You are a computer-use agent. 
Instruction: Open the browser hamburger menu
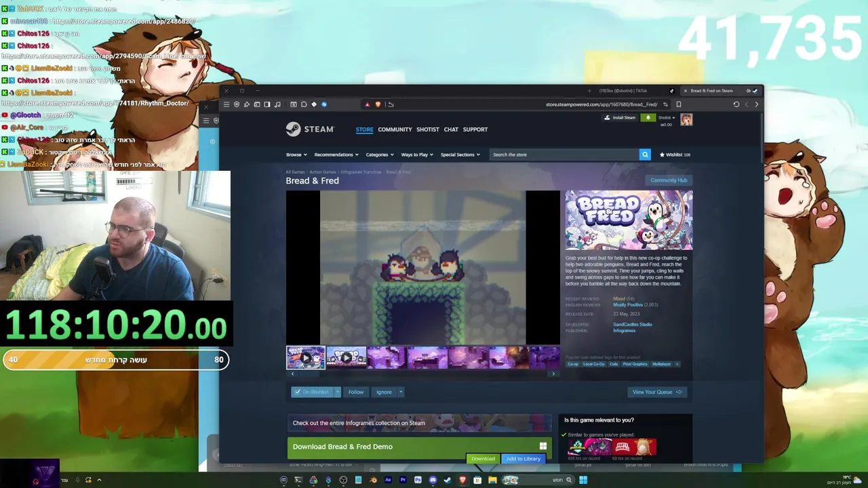(226, 104)
